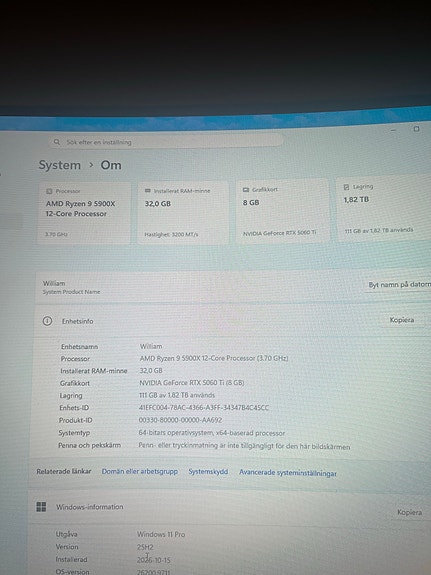Select the Version value 25H2

pyautogui.click(x=145, y=547)
